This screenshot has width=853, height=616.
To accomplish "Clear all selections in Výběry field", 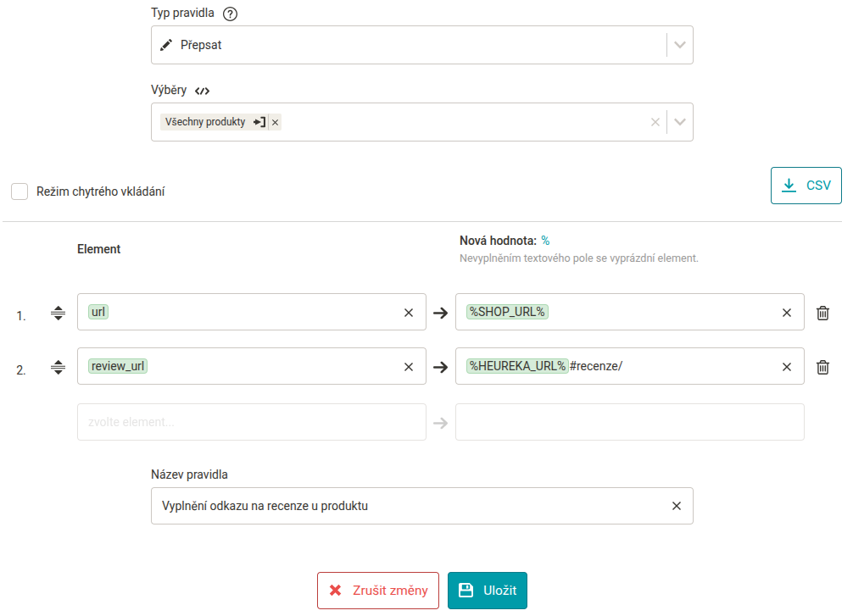I will (x=655, y=122).
